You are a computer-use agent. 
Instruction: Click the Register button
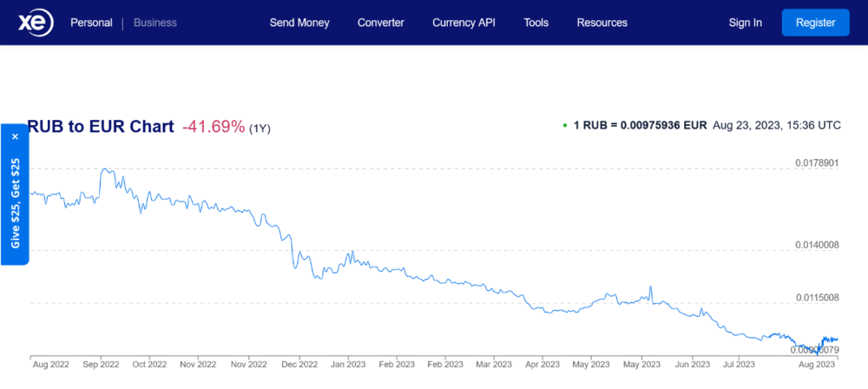pyautogui.click(x=815, y=23)
